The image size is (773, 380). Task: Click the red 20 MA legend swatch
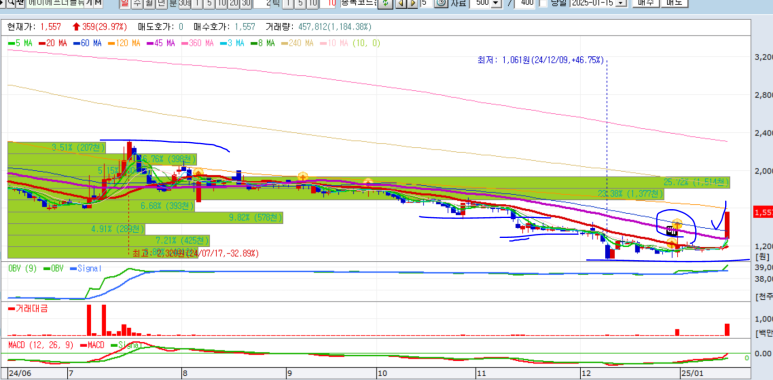click(41, 43)
